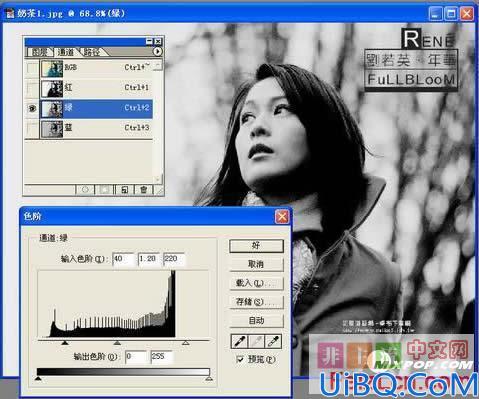Create new channel icon
The height and width of the screenshot is (399, 479).
[x=124, y=190]
